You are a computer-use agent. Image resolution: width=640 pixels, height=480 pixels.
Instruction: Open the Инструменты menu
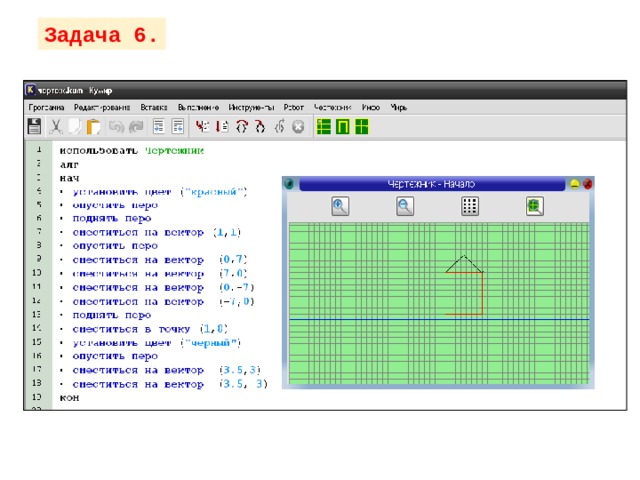click(251, 107)
